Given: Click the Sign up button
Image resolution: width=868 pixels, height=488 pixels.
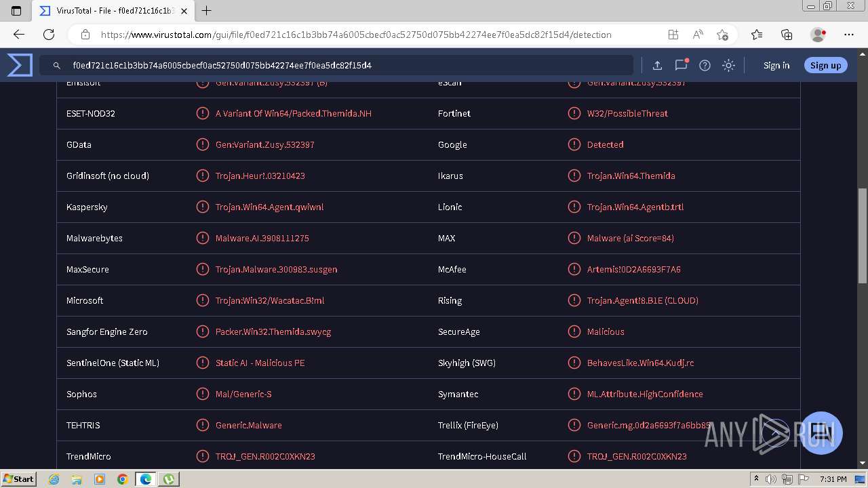Looking at the screenshot, I should [x=825, y=65].
